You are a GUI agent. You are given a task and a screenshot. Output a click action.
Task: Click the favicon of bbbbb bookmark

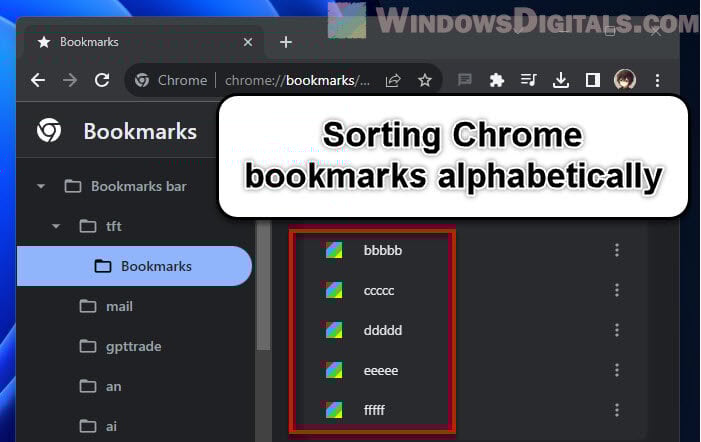click(x=334, y=250)
